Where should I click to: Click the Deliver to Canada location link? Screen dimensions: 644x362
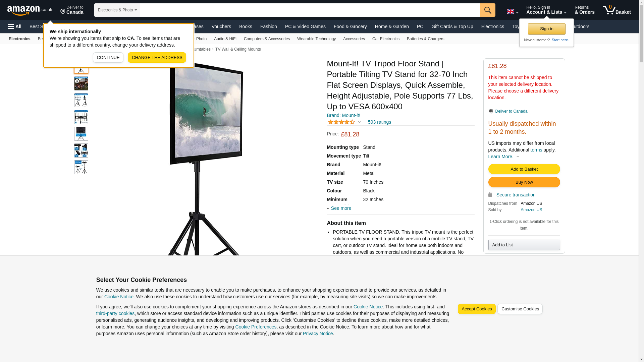coord(72,10)
